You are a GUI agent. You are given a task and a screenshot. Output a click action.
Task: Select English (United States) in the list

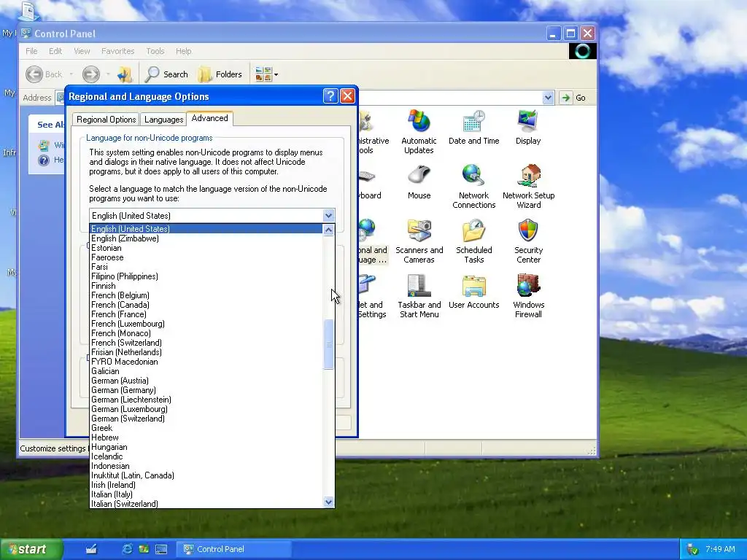(206, 228)
